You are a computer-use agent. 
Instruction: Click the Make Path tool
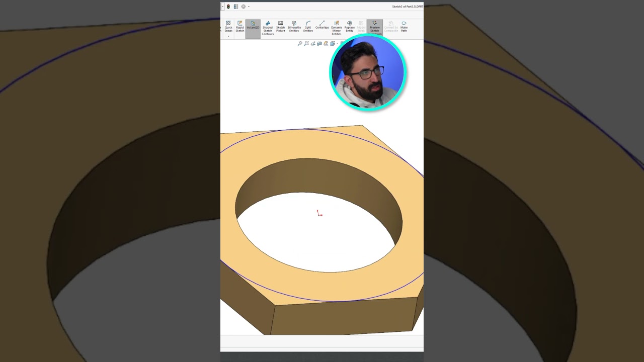(404, 27)
